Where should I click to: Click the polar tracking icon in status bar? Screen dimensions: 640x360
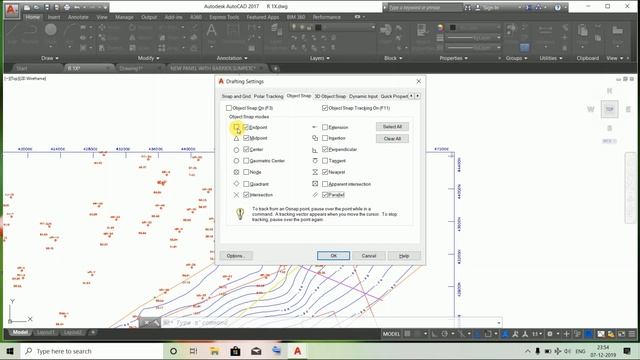[x=444, y=334]
